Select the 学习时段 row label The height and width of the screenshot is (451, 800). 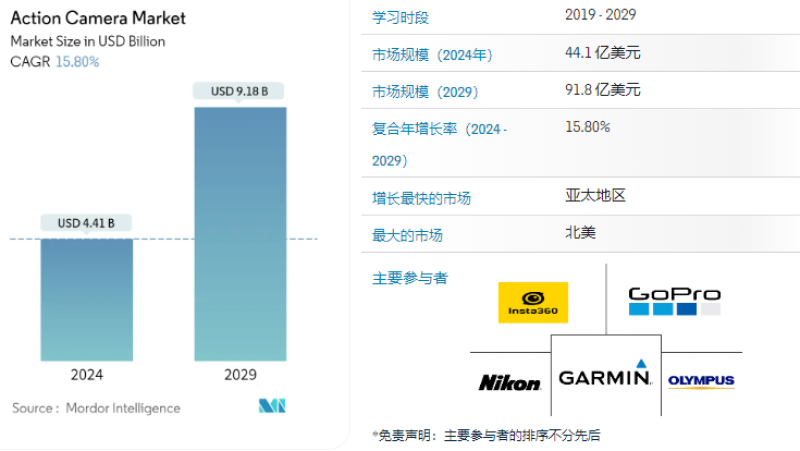pos(403,18)
